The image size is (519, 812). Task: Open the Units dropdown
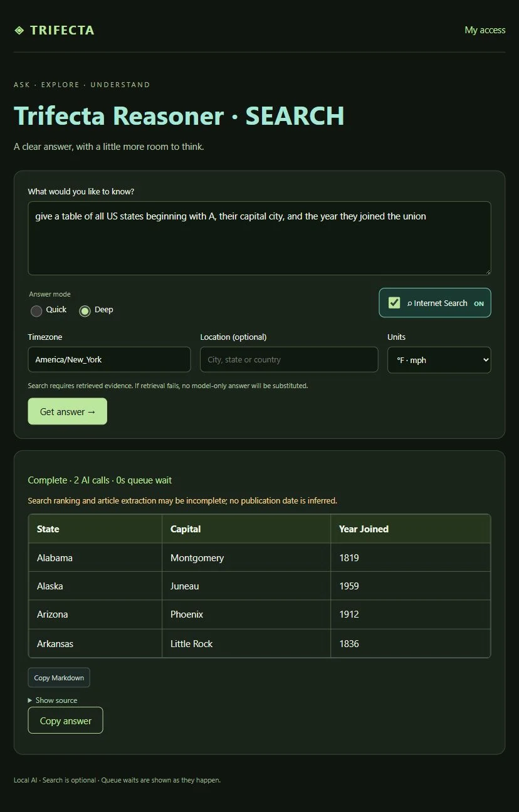click(439, 360)
